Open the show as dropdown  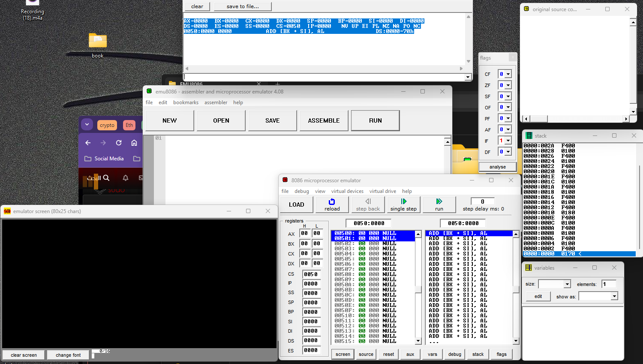click(x=614, y=296)
